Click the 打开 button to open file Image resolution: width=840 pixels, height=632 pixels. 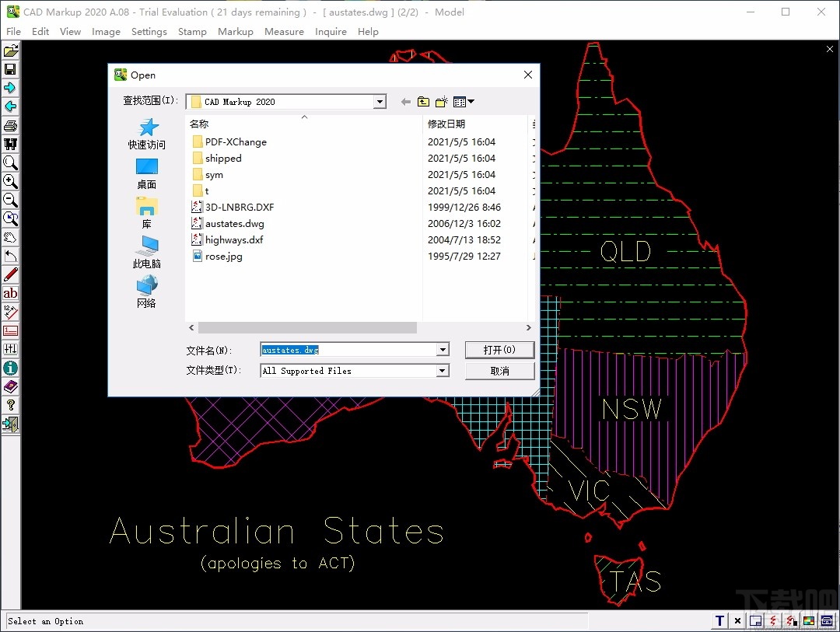pos(499,350)
